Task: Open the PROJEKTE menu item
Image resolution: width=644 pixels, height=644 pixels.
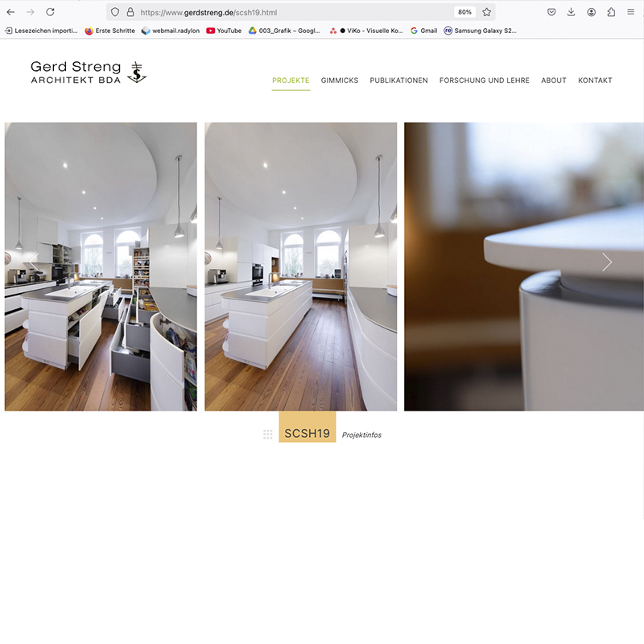Action: (x=291, y=80)
